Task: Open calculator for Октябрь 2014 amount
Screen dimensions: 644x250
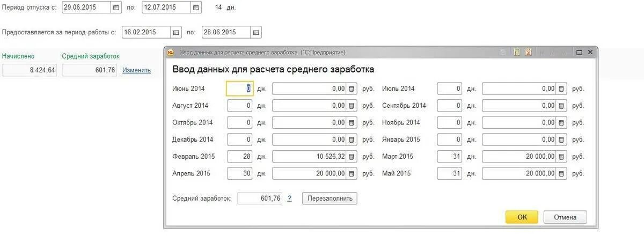Action: 352,123
